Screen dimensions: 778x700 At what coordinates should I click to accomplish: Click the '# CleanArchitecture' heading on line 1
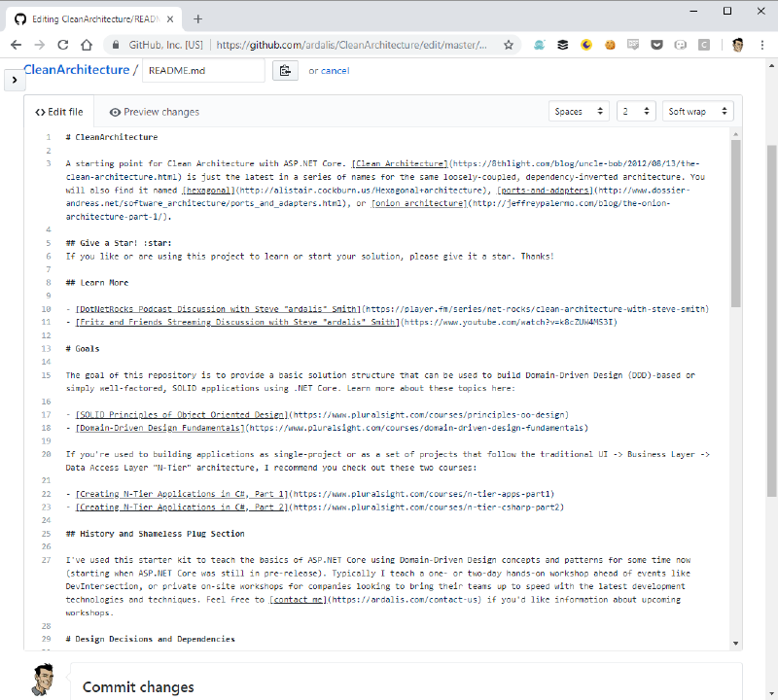coord(112,137)
